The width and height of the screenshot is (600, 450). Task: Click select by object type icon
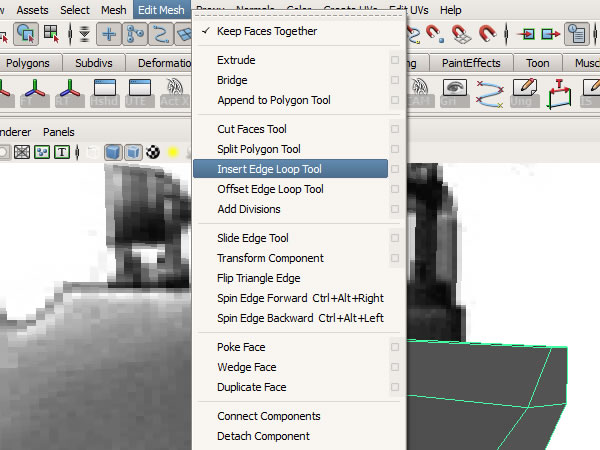click(26, 34)
